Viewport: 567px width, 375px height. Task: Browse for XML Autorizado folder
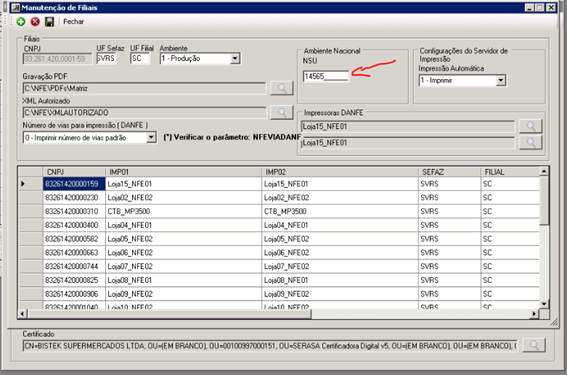pyautogui.click(x=282, y=112)
